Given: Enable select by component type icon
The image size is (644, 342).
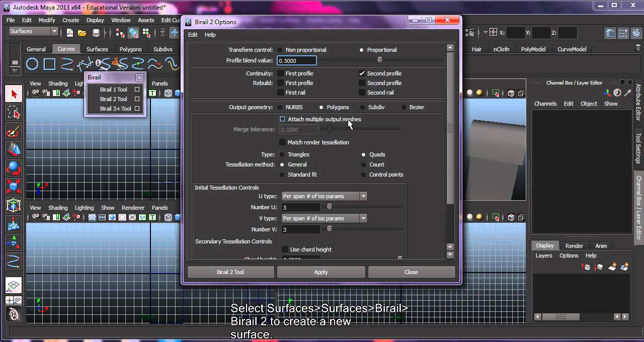Looking at the screenshot, I should [x=146, y=33].
